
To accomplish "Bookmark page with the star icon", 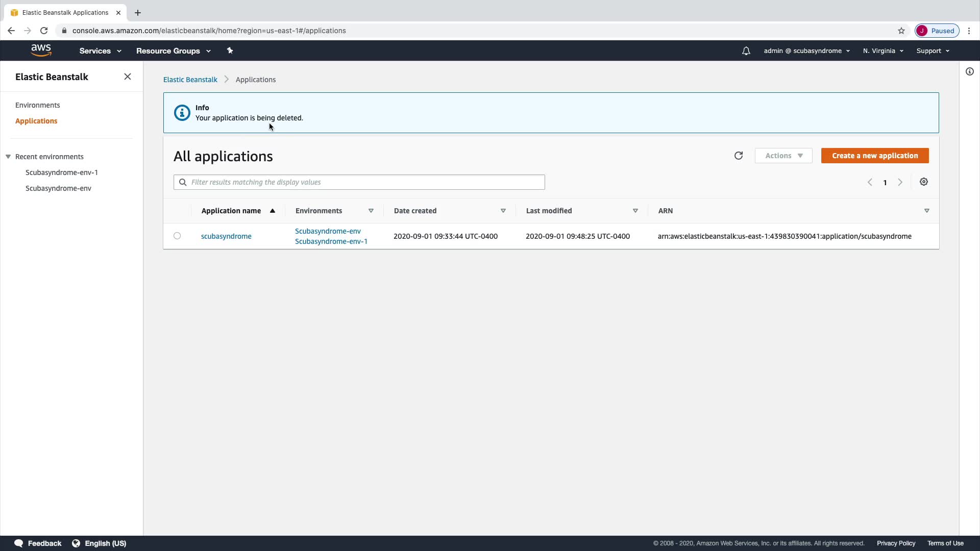I will pos(901,31).
